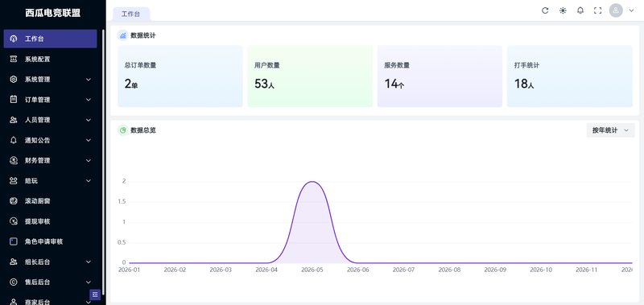This screenshot has width=644, height=305.
Task: Click the 数据总览 section pie icon
Action: click(123, 130)
